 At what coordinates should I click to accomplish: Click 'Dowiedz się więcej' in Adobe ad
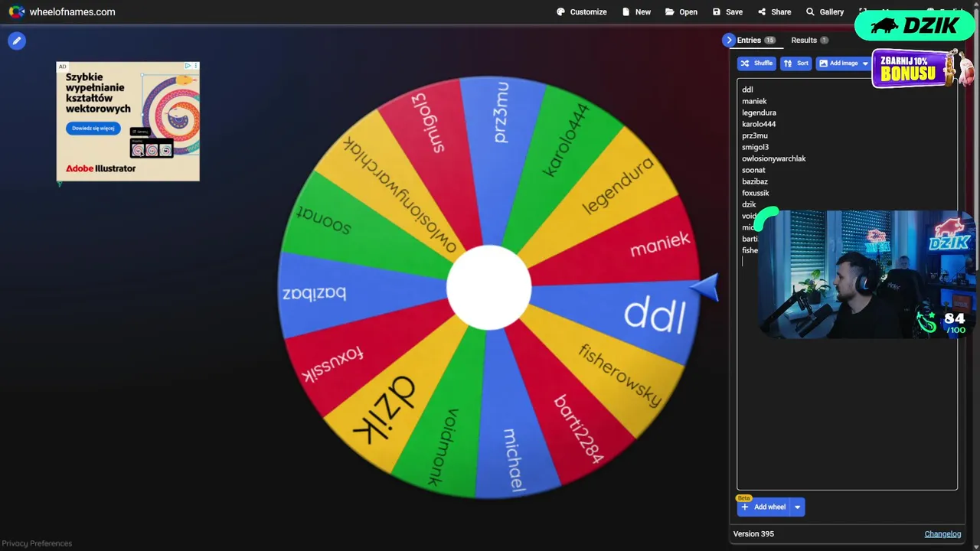pyautogui.click(x=93, y=129)
